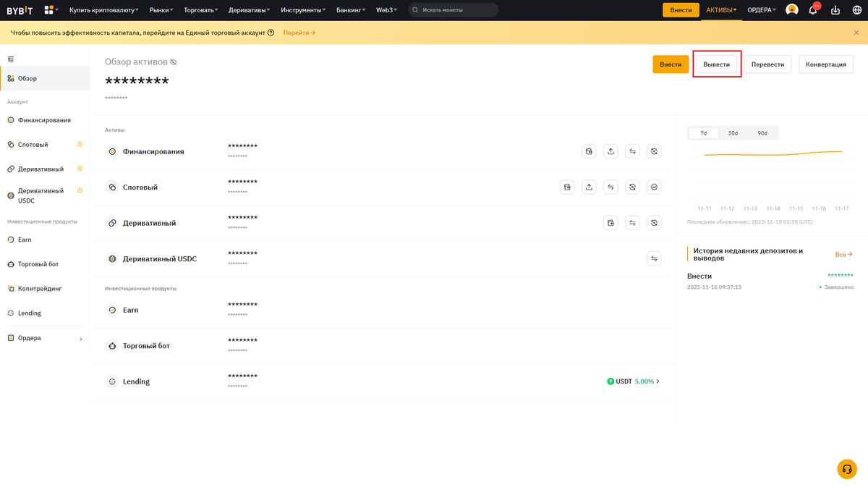Click deposit icon in Спотовый row
This screenshot has width=868, height=490.
pos(568,187)
